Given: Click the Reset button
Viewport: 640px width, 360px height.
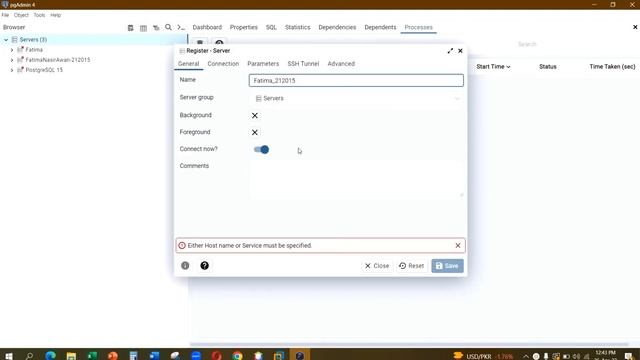Looking at the screenshot, I should (411, 266).
